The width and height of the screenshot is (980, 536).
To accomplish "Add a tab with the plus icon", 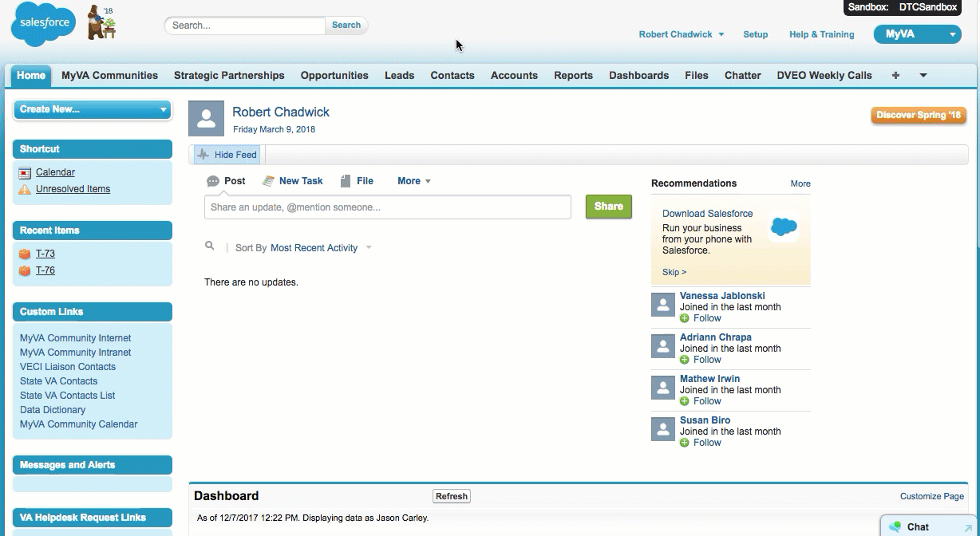I will [x=895, y=76].
